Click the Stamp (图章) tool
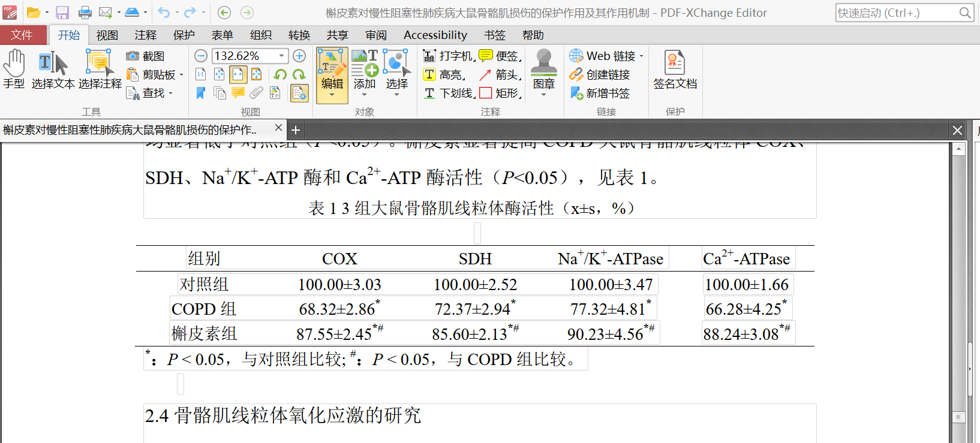This screenshot has width=980, height=443. coord(544,69)
